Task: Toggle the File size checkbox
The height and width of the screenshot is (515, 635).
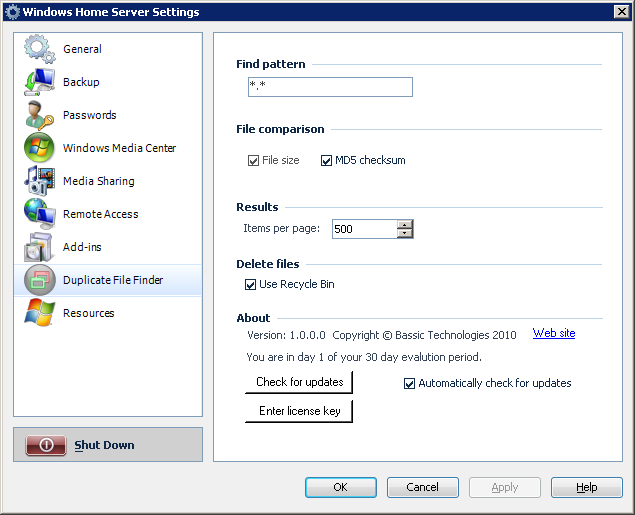Action: (x=254, y=161)
